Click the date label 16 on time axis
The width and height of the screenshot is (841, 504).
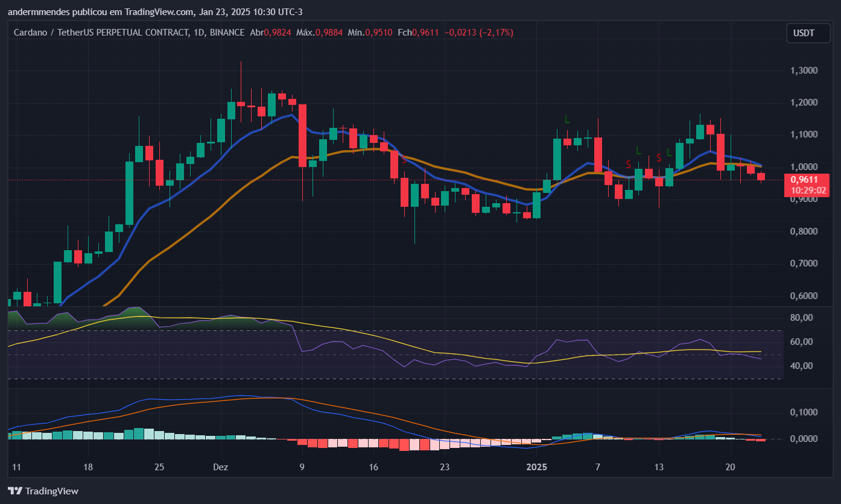coord(373,467)
